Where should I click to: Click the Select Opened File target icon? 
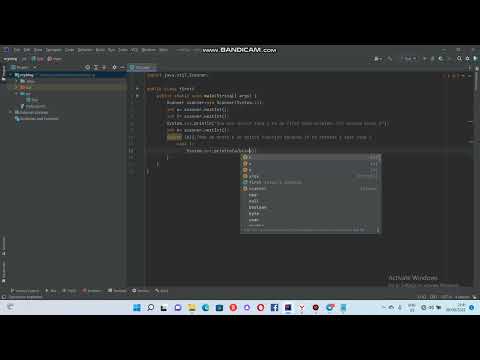click(87, 67)
